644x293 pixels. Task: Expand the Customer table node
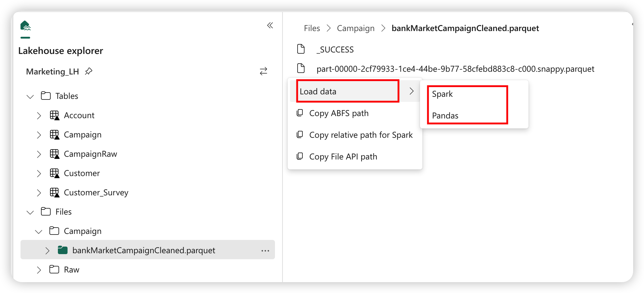(x=39, y=173)
